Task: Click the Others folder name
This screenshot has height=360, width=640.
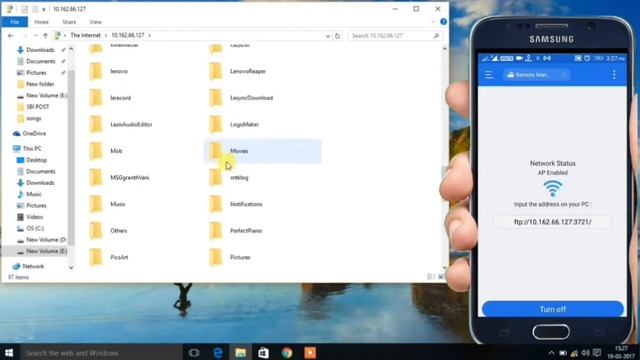Action: [119, 231]
